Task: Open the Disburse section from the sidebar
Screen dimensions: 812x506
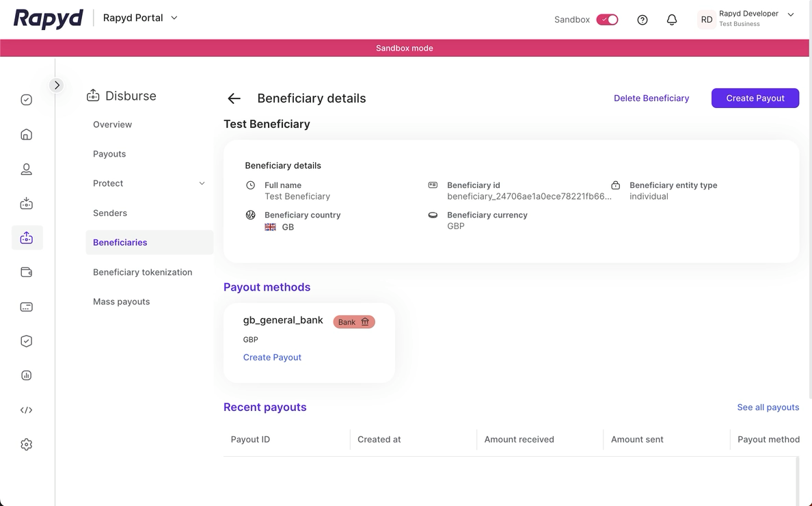Action: 26,237
